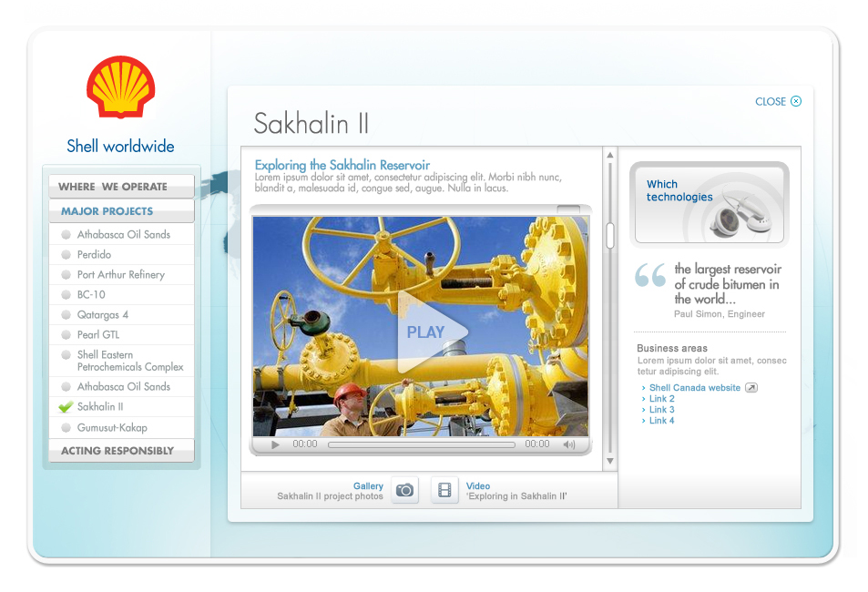
Task: Click the Shell logo
Action: (x=121, y=87)
